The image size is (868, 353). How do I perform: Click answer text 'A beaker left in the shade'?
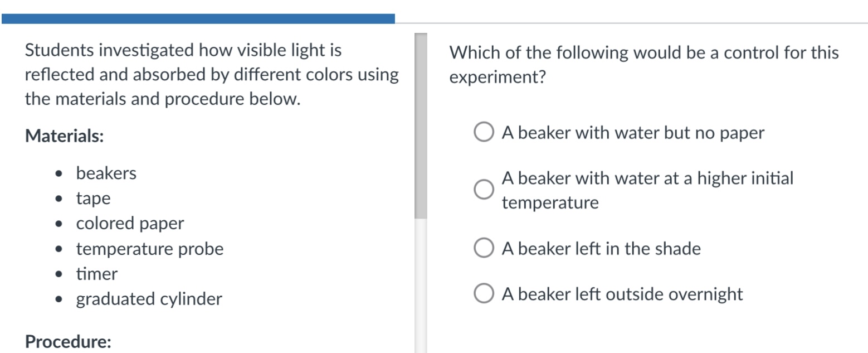pos(601,249)
